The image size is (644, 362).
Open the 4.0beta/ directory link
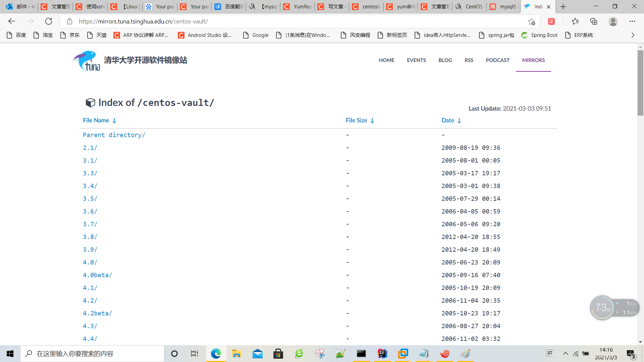97,275
